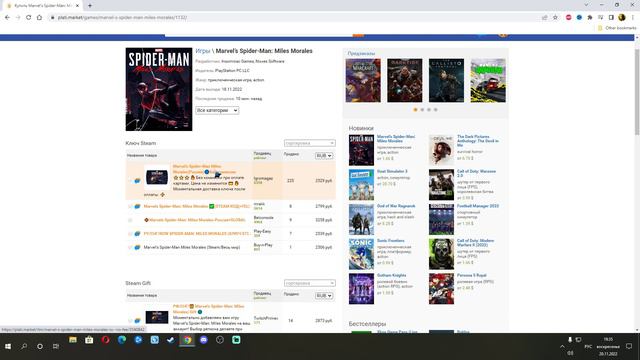Open The Dark Pictures Anthology link

coord(478,141)
